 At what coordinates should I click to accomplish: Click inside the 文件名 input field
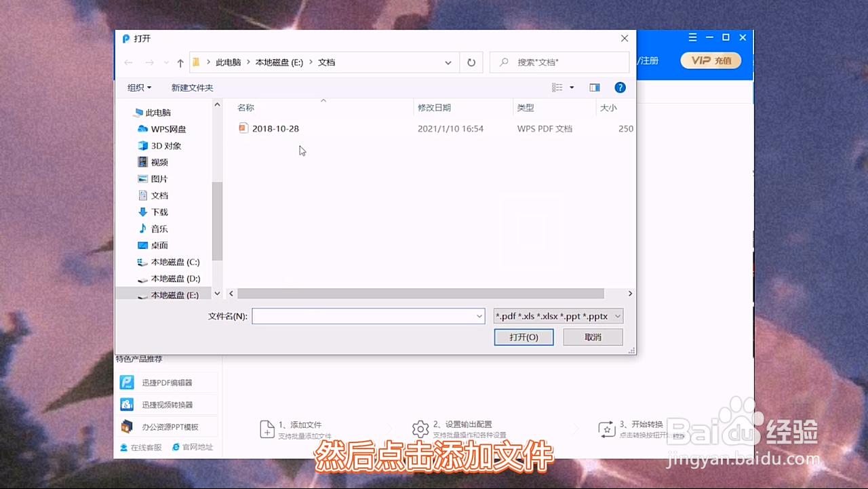point(366,315)
